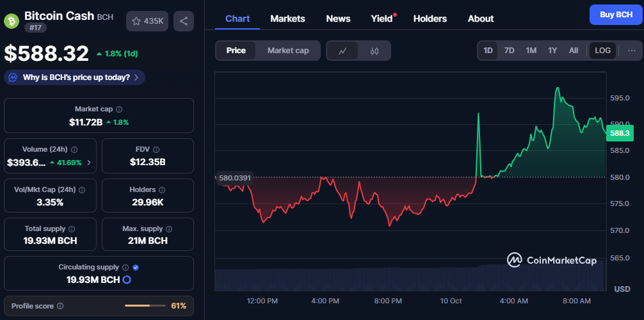
Task: Switch to candlestick chart icon
Action: click(374, 51)
